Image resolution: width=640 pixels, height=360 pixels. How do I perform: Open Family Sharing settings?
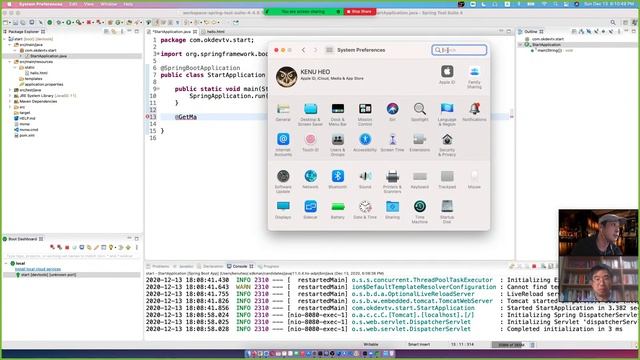tap(474, 77)
